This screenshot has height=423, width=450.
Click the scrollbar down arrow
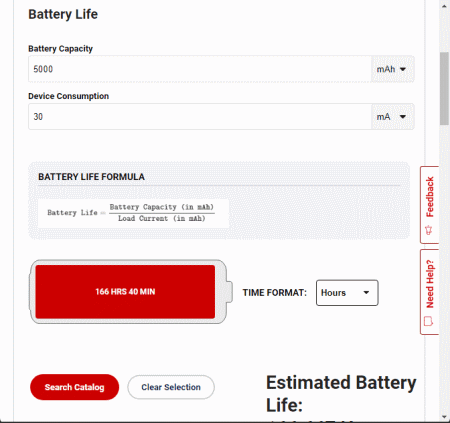[444, 417]
